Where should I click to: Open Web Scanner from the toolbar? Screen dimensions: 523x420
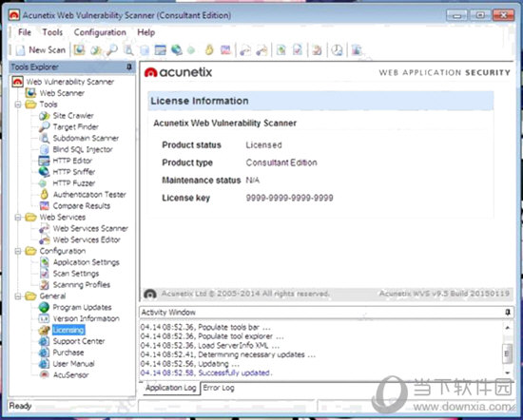pyautogui.click(x=79, y=50)
